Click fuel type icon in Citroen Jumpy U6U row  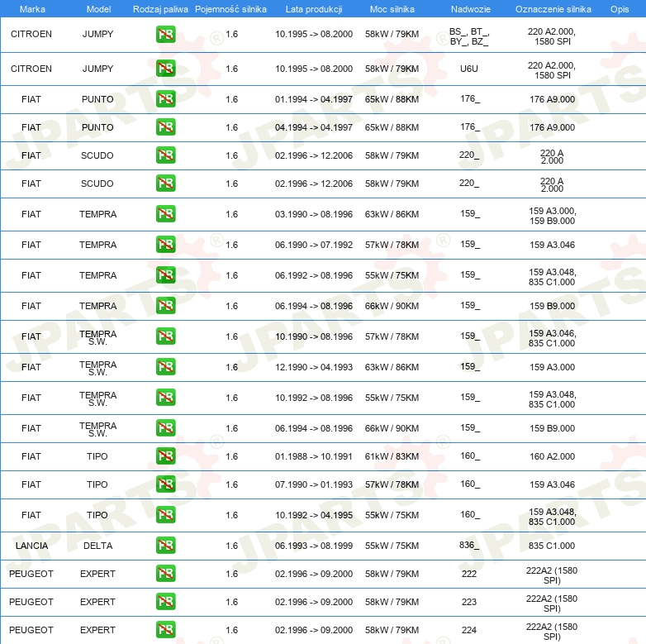[x=165, y=69]
